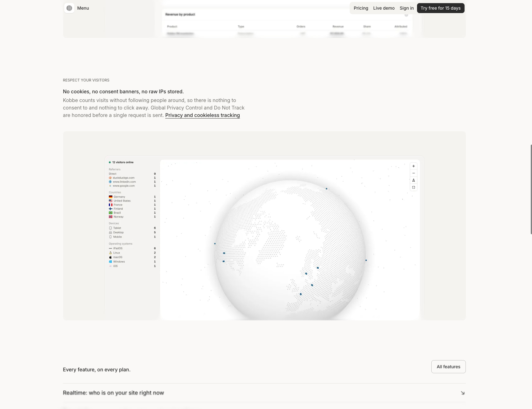Click the Norway flag icon
The image size is (532, 409).
111,217
